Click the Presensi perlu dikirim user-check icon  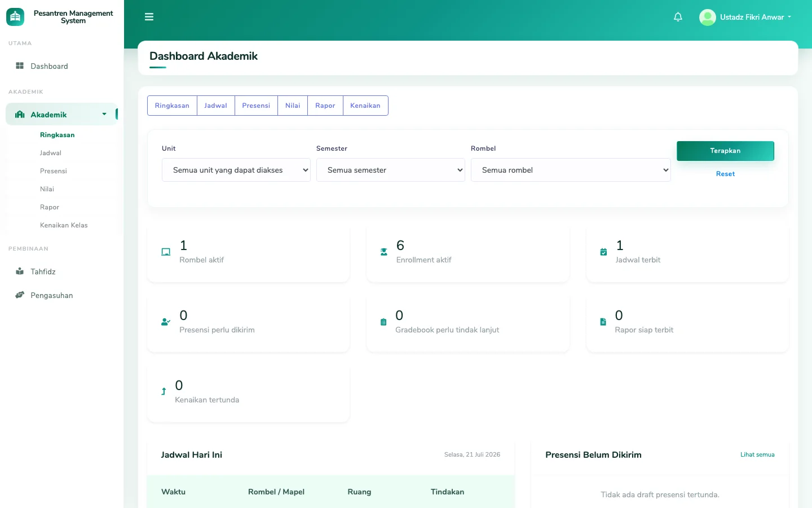click(x=166, y=322)
